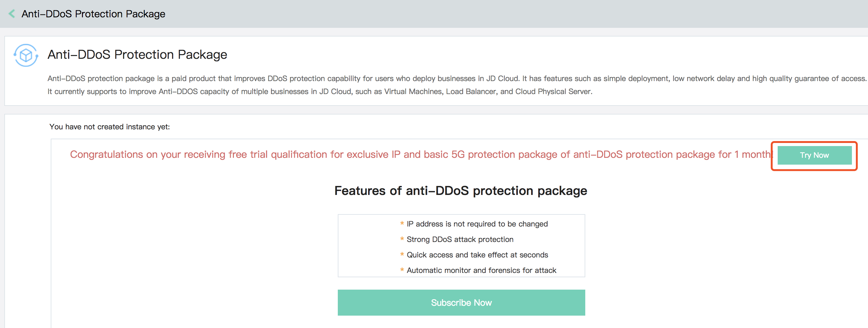Screen dimensions: 868x328
Task: Click the star beside Quick access feature
Action: click(402, 254)
